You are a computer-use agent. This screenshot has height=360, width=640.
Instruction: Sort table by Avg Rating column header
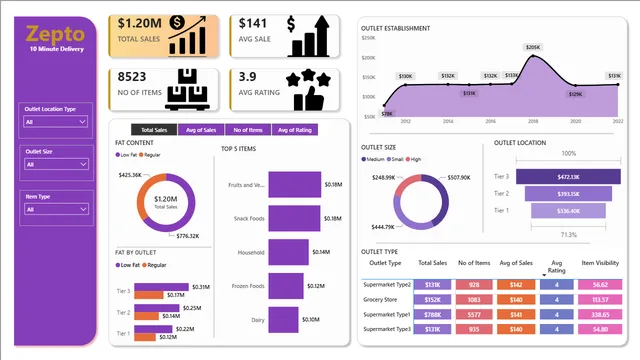pos(556,267)
